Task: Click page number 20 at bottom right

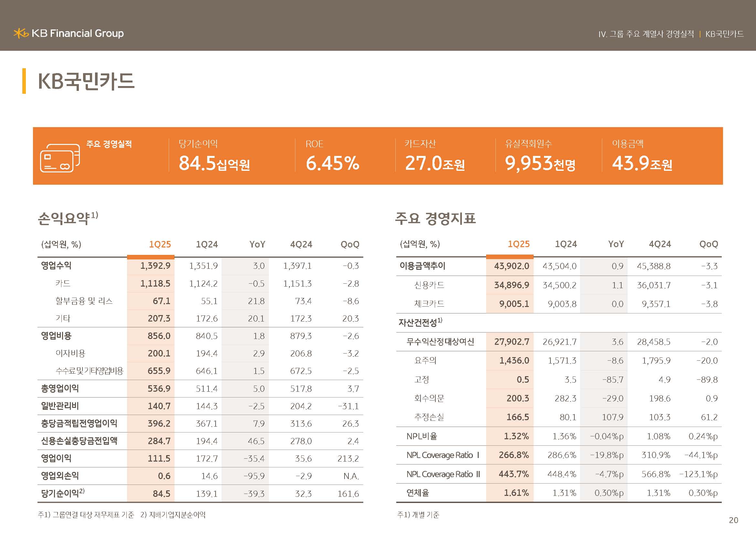Action: point(733,520)
